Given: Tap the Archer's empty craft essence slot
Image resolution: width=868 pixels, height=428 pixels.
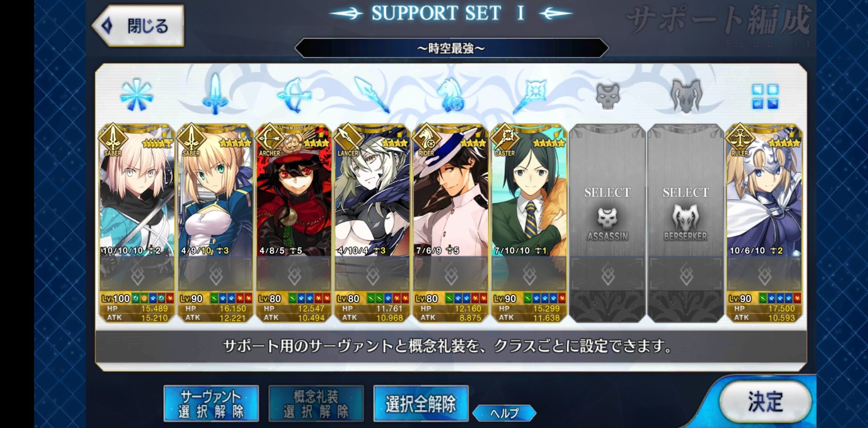Looking at the screenshot, I should (294, 274).
